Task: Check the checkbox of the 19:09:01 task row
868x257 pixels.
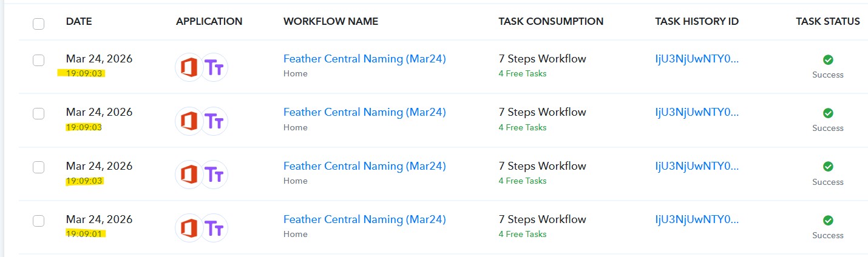Action: (39, 221)
